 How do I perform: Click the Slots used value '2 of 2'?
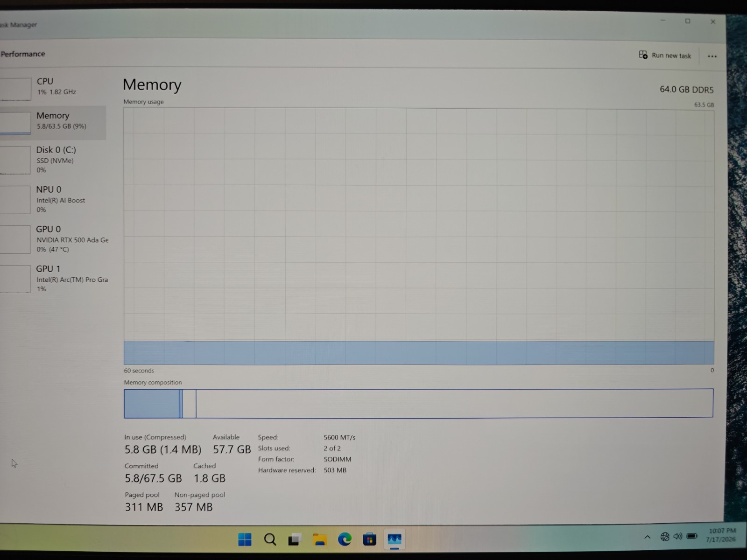coord(332,448)
